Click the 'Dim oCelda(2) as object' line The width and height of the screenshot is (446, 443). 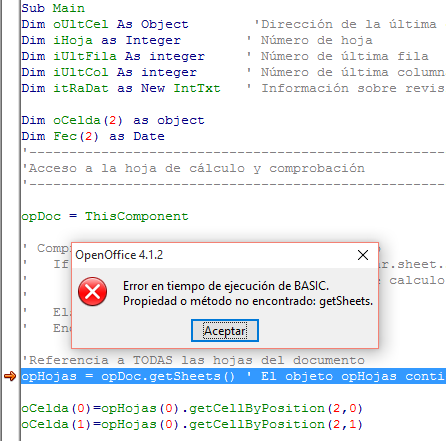(x=113, y=120)
